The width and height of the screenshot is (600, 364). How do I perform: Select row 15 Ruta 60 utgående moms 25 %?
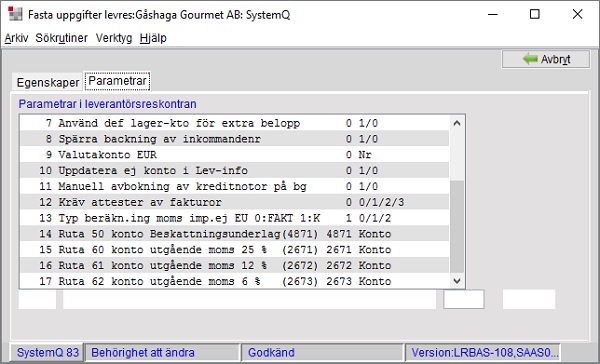pos(234,250)
